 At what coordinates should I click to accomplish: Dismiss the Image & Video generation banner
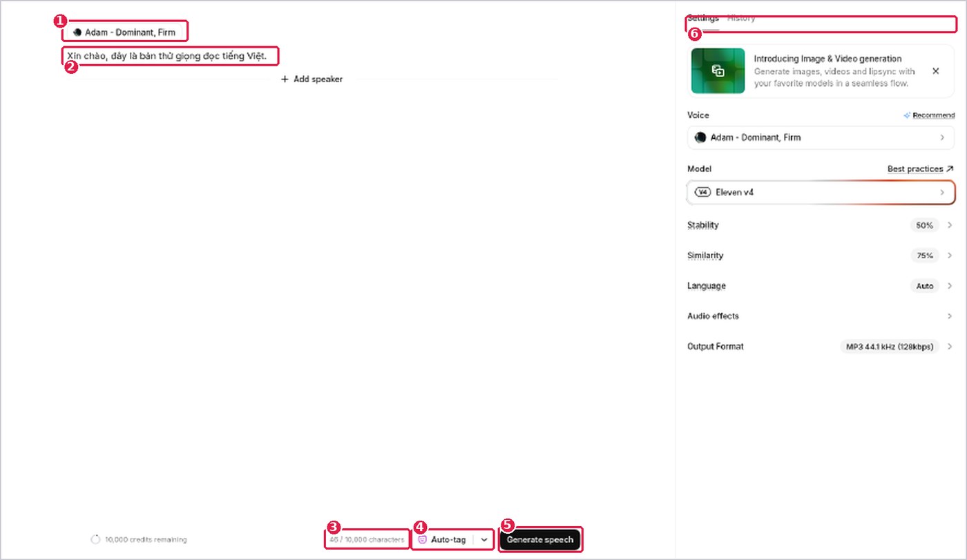tap(936, 71)
